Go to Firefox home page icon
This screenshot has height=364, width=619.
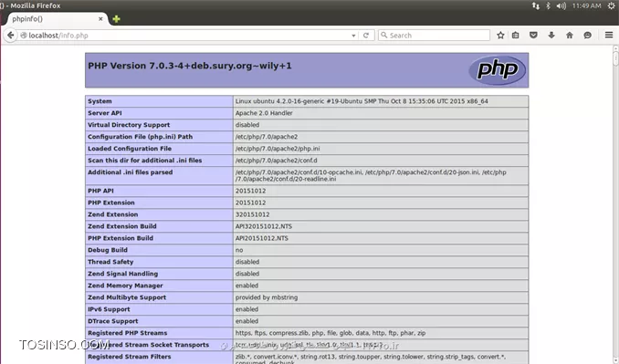(x=570, y=35)
